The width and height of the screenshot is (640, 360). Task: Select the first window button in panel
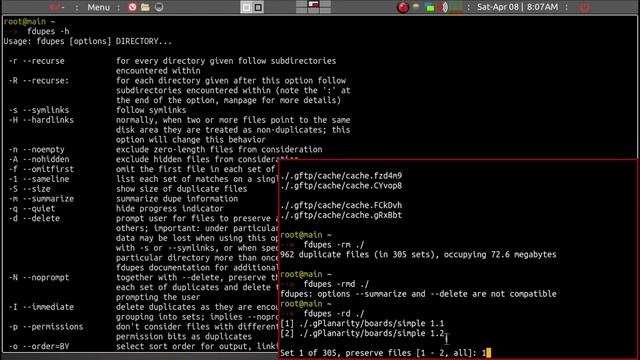coord(246,7)
